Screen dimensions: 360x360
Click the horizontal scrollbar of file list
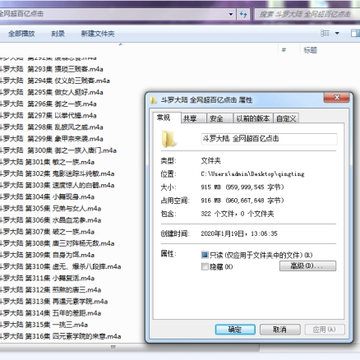coord(130,347)
